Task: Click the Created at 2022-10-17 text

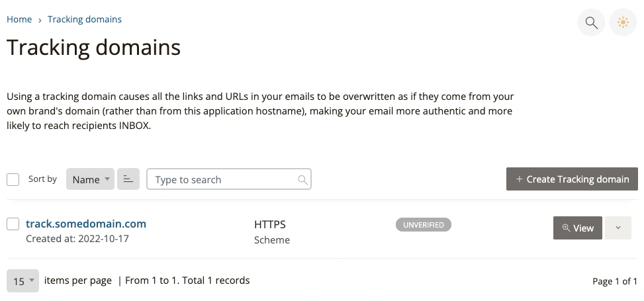Action: pyautogui.click(x=77, y=239)
